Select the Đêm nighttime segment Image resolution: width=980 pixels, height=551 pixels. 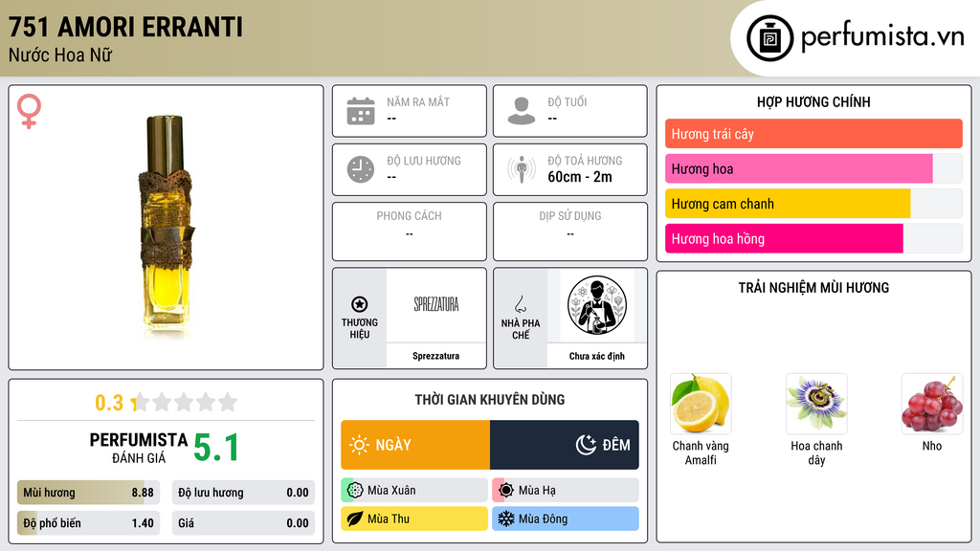coord(565,445)
